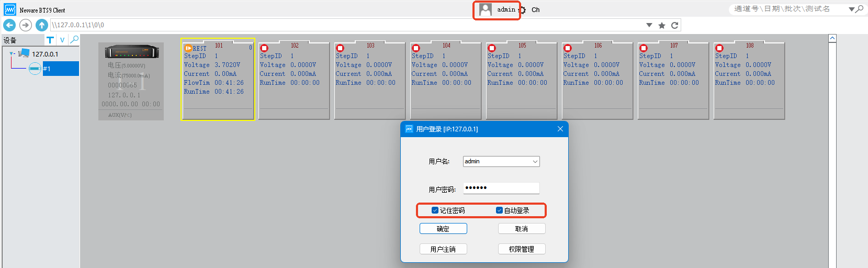Click the magnifier in the top search box
Screen dimensions: 868x268
pyautogui.click(x=860, y=9)
